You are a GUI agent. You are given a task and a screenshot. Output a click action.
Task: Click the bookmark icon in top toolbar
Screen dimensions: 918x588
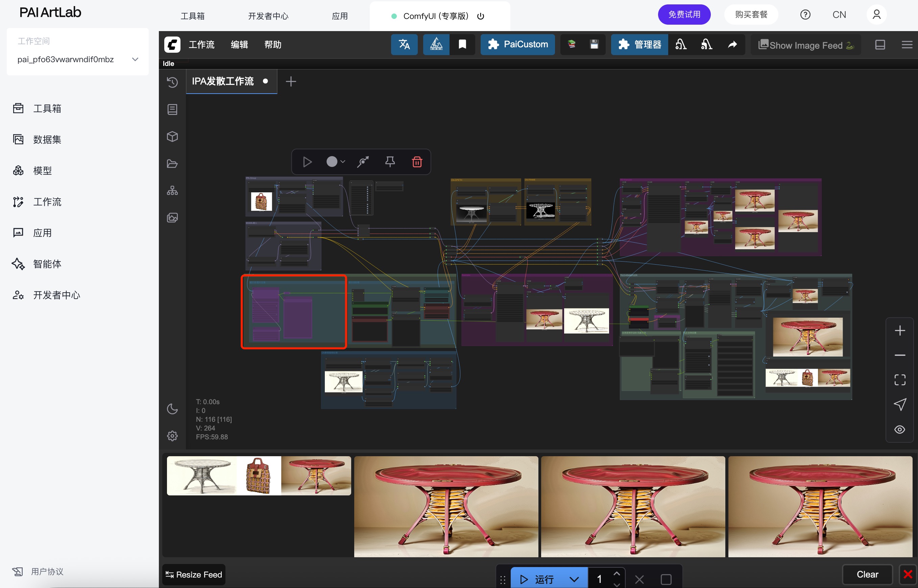(462, 45)
